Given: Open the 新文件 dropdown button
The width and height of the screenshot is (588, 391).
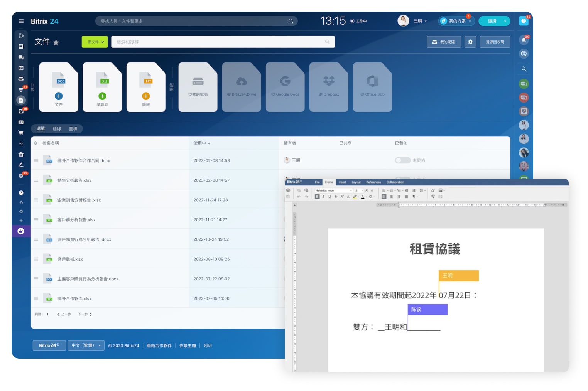Looking at the screenshot, I should tap(95, 42).
